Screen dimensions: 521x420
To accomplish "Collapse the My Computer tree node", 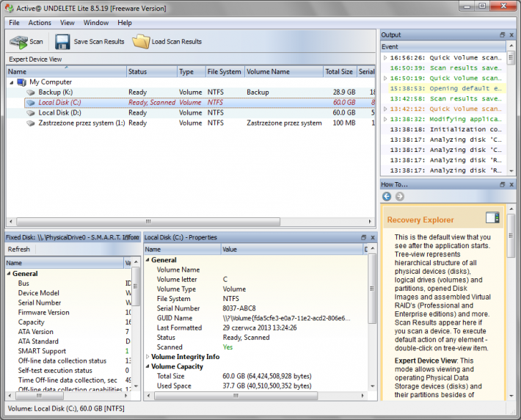I will [x=12, y=82].
